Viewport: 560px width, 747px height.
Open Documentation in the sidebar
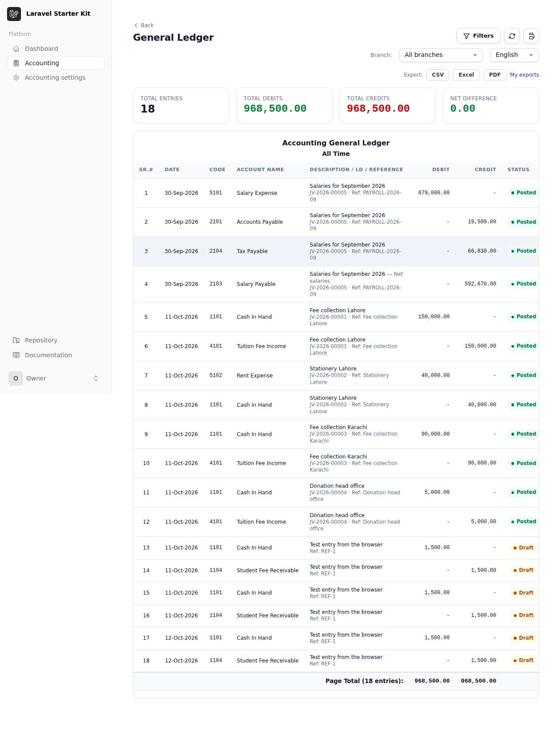click(x=56, y=355)
